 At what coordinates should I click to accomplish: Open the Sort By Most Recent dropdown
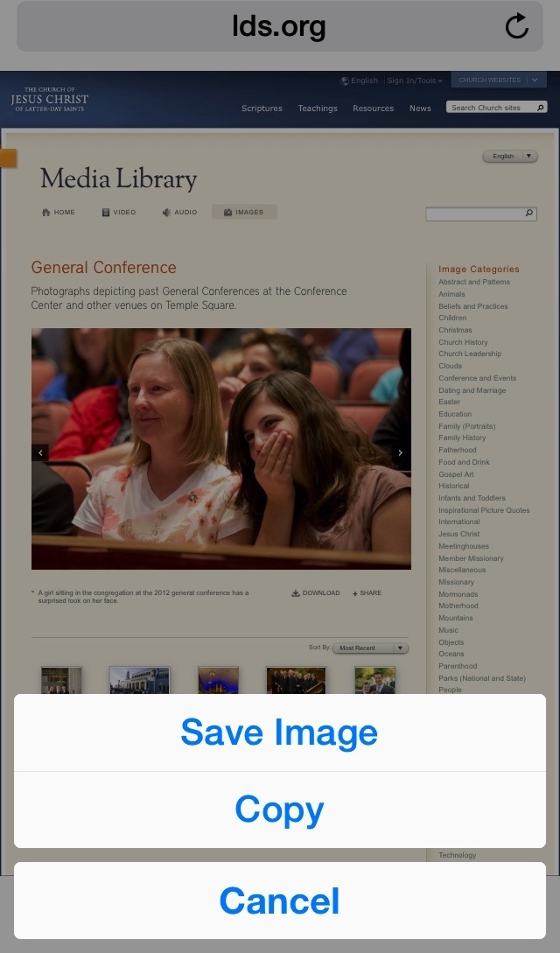pos(370,648)
